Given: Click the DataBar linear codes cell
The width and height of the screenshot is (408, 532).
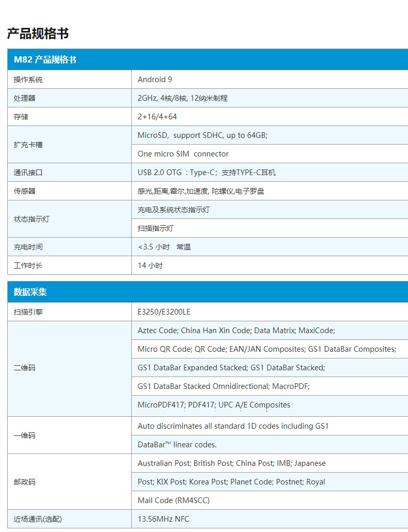Looking at the screenshot, I should pyautogui.click(x=270, y=445).
